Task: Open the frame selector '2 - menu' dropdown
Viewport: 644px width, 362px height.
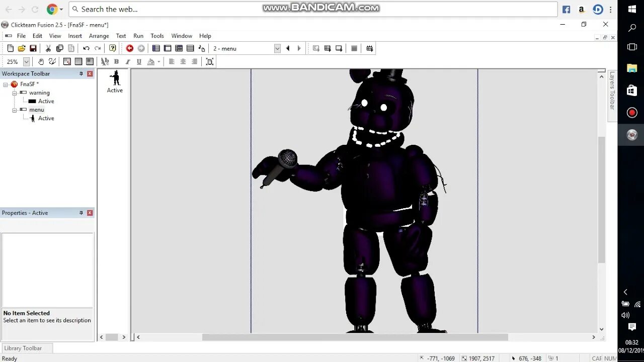Action: 277,48
